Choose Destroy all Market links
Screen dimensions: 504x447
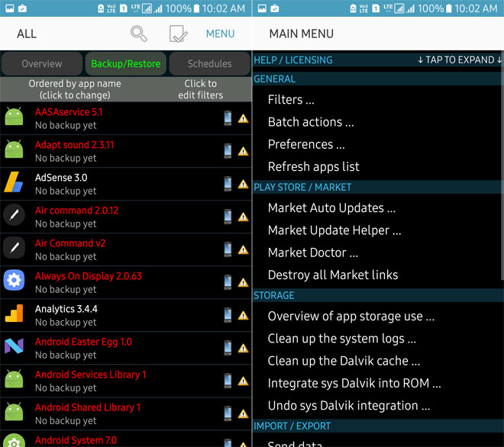click(377, 275)
